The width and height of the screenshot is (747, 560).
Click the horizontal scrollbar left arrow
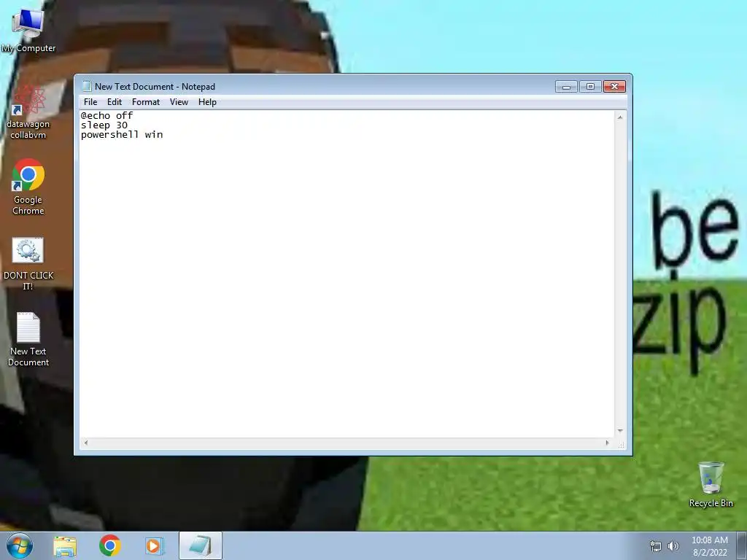tap(86, 443)
